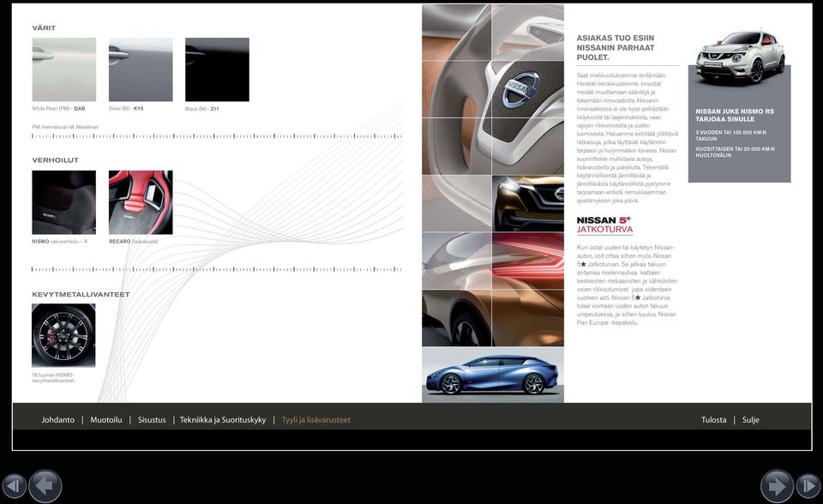Image resolution: width=823 pixels, height=504 pixels.
Task: Click 'VUOSITTAISEN TAI 20 000 KM:N HUOLTOVÄLIN' text
Action: (735, 152)
